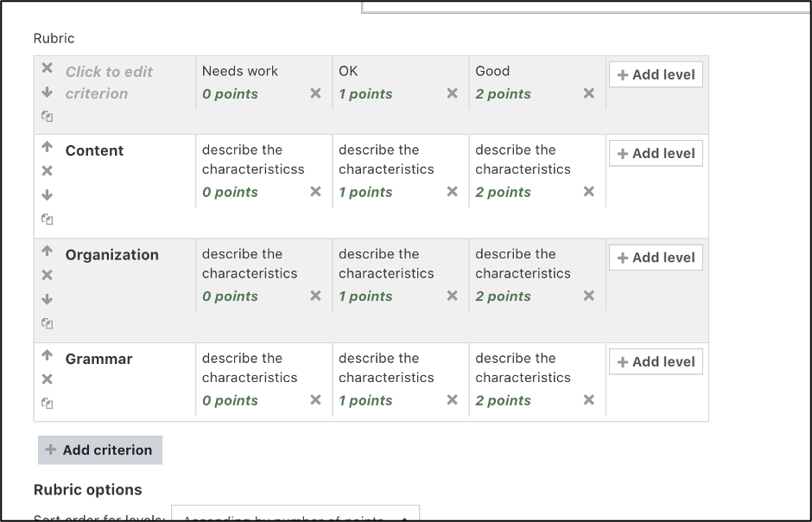Viewport: 812px width, 522px height.
Task: Open the sort order for levels dropdown
Action: pos(296,518)
